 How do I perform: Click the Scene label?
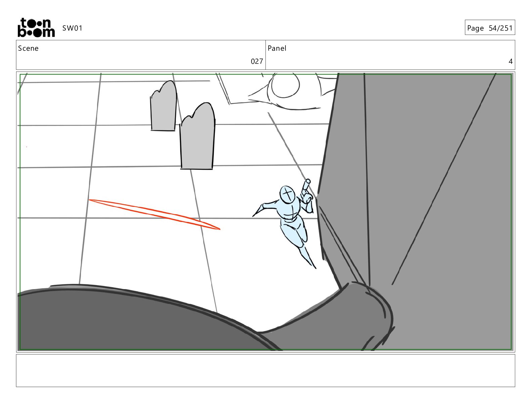[x=28, y=48]
